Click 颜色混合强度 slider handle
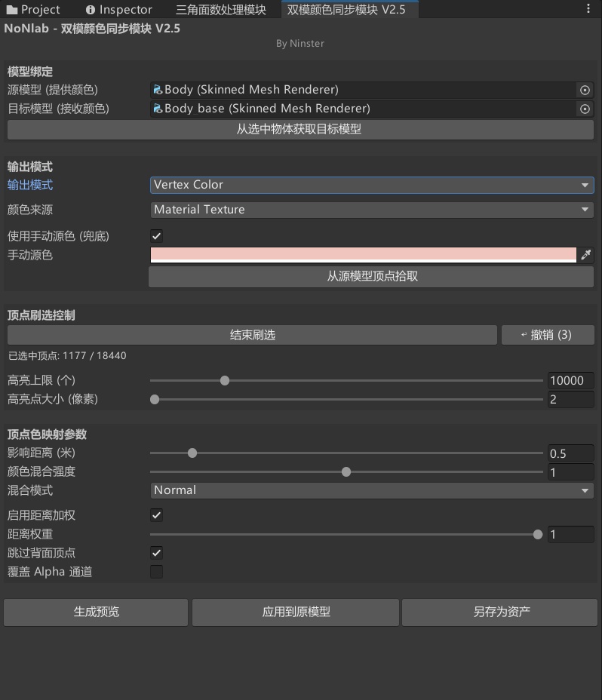 click(x=346, y=472)
